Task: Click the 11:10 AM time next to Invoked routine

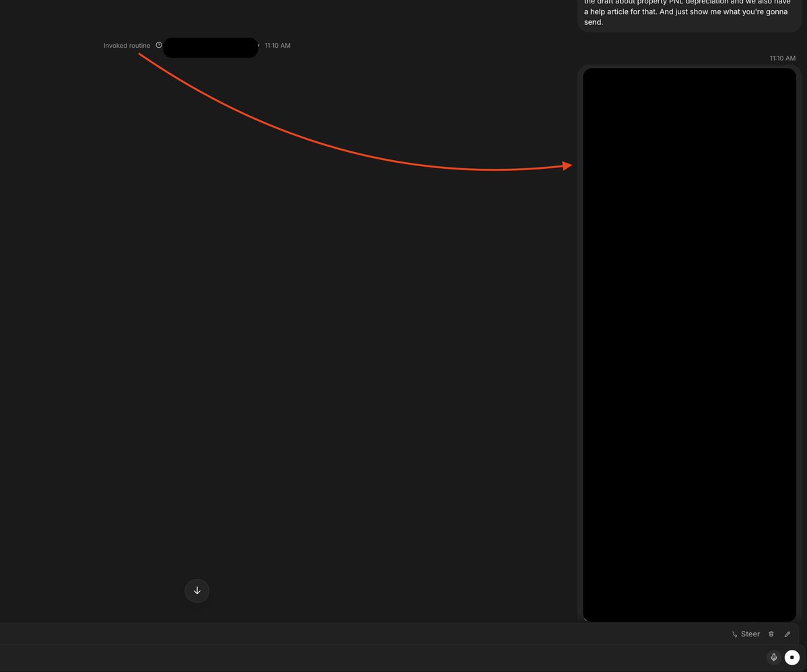Action: point(277,46)
